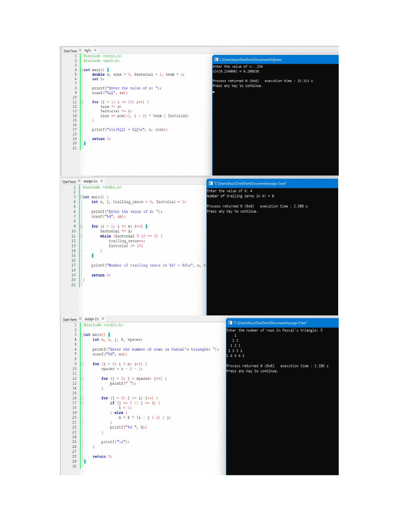Screen dimensions: 399x532
Task: Click the 'sinx += pow(-1, i - 1)' line
Action: click(144, 116)
